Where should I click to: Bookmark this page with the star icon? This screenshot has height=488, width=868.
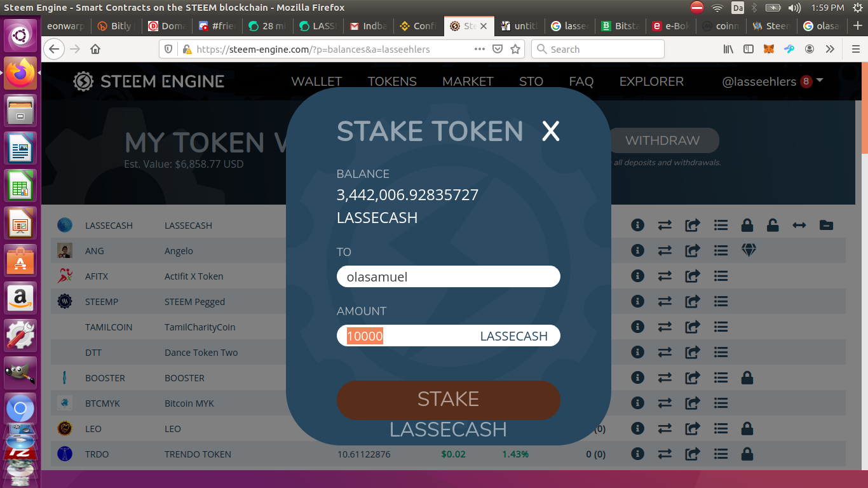(515, 49)
